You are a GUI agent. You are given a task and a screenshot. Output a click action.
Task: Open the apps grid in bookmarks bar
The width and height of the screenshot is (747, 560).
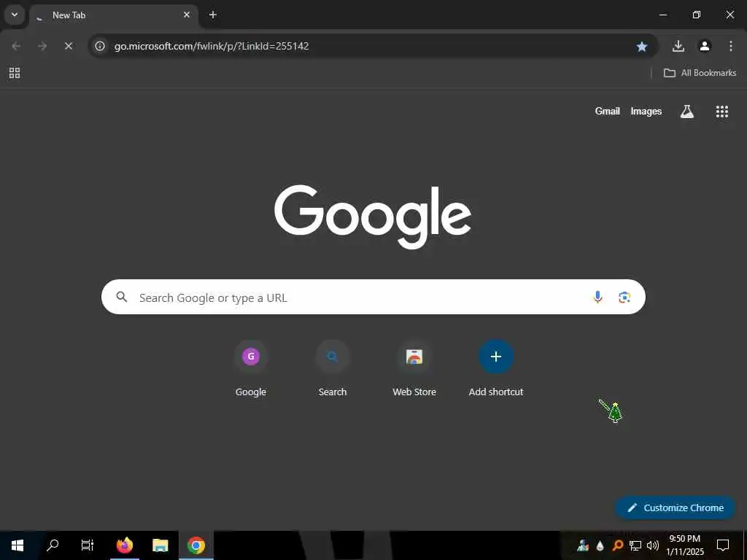tap(15, 73)
